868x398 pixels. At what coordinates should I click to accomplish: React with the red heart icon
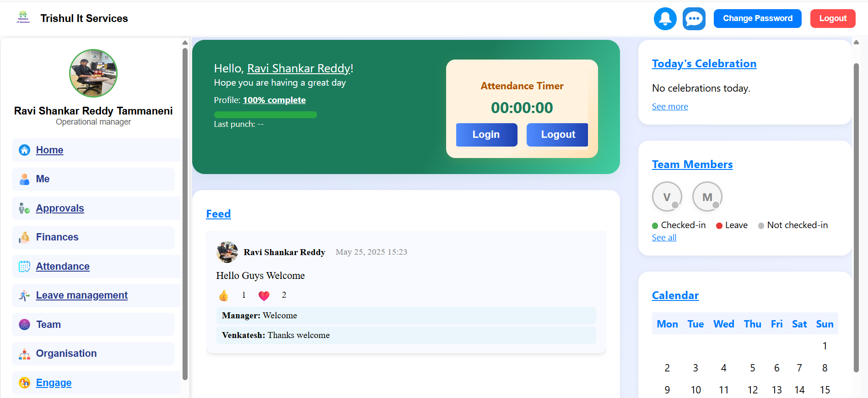click(x=264, y=296)
